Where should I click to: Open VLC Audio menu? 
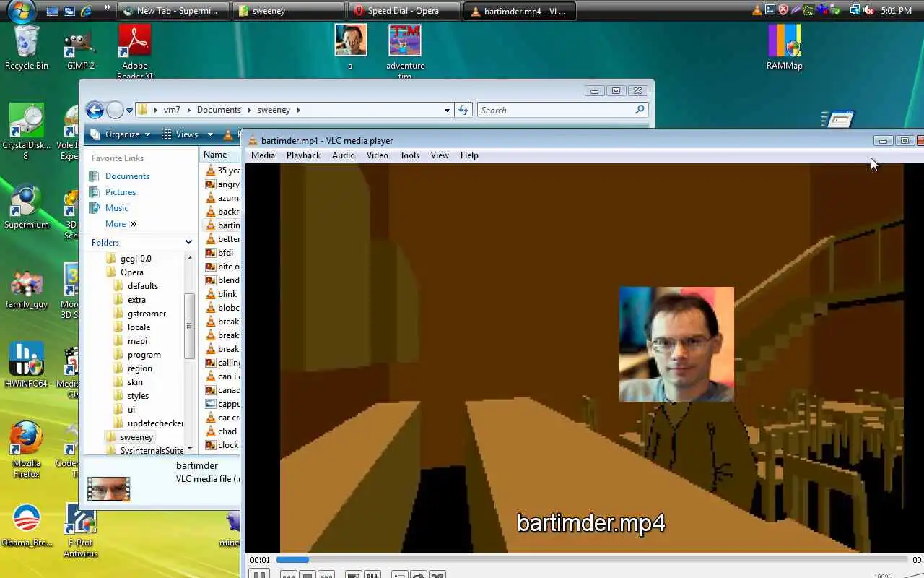click(344, 155)
